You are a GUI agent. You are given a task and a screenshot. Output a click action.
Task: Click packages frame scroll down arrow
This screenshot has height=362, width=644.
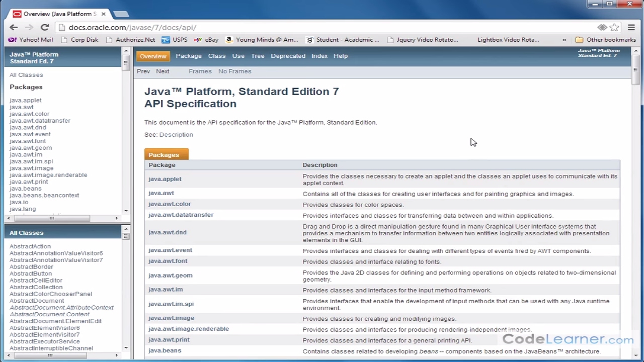click(126, 211)
